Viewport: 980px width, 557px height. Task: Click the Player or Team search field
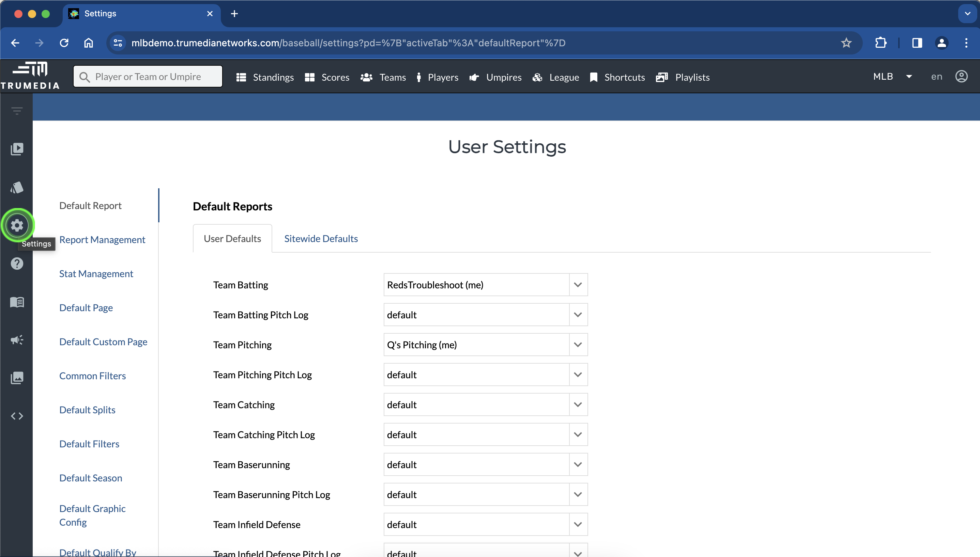pos(148,77)
